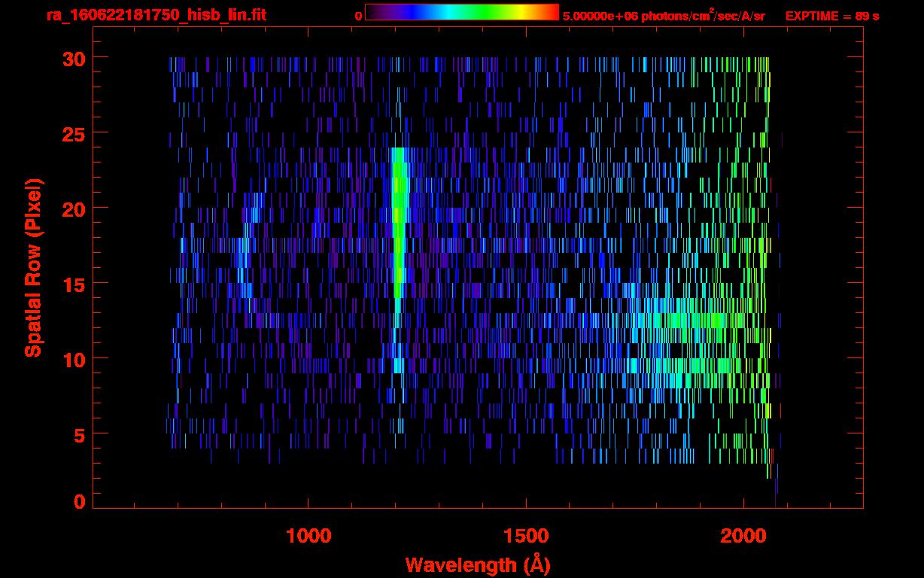Click the ra_160622181750_hisb_lin.fit file title

(156, 15)
